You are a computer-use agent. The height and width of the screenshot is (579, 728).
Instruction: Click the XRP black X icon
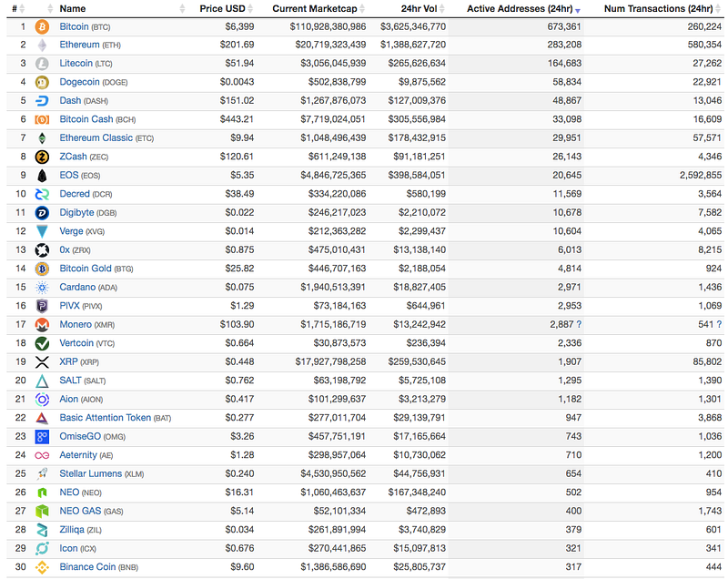42,362
